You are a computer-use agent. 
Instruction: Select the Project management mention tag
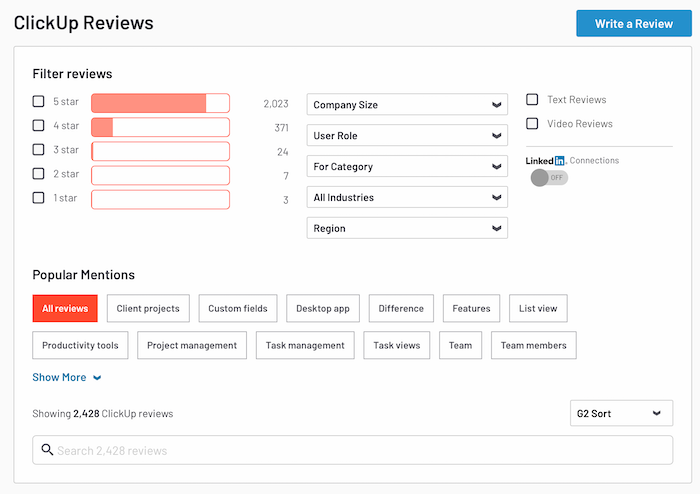(x=192, y=345)
